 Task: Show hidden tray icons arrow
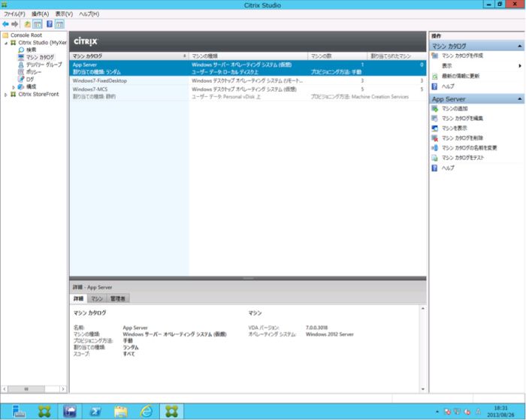[x=437, y=412]
